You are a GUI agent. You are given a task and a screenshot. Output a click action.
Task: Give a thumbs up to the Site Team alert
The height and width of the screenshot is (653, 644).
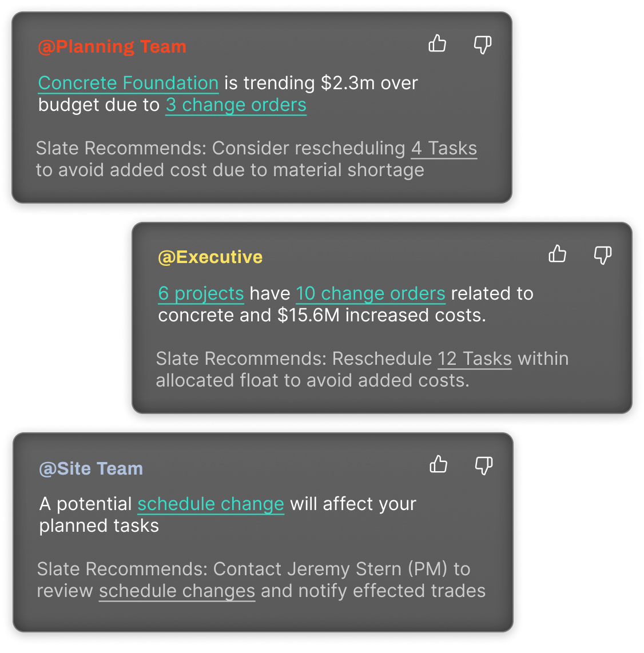[x=439, y=465]
